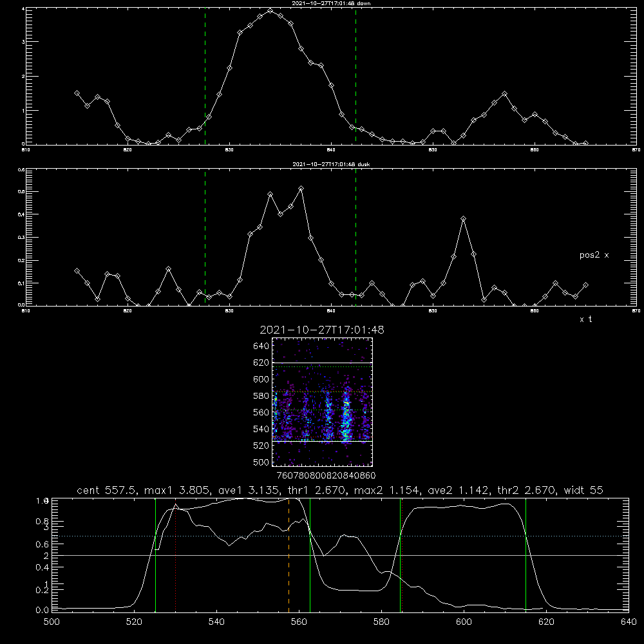Click the "540" label on spectrogram y-axis
The width and height of the screenshot is (644, 644).
point(261,429)
